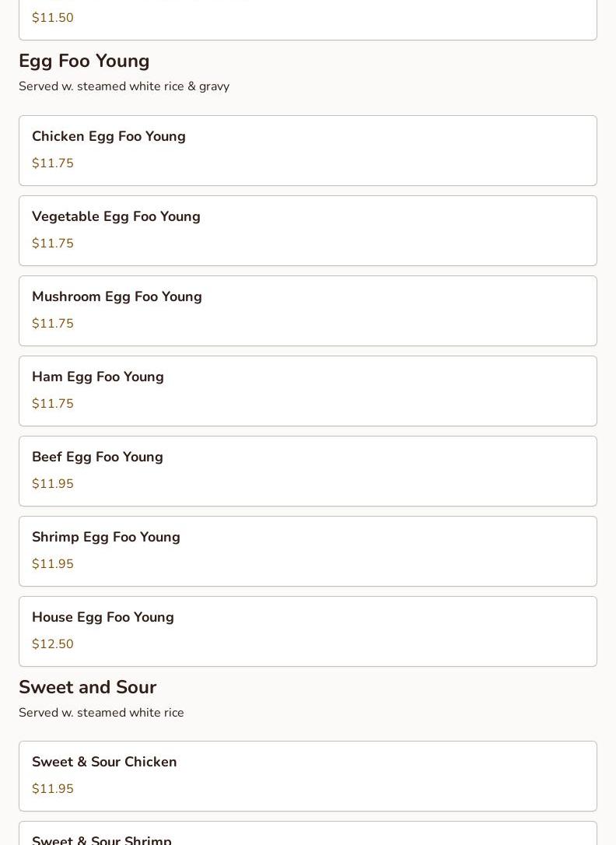
Task: Open Shrimp Egg Foo Young details
Action: click(x=307, y=551)
